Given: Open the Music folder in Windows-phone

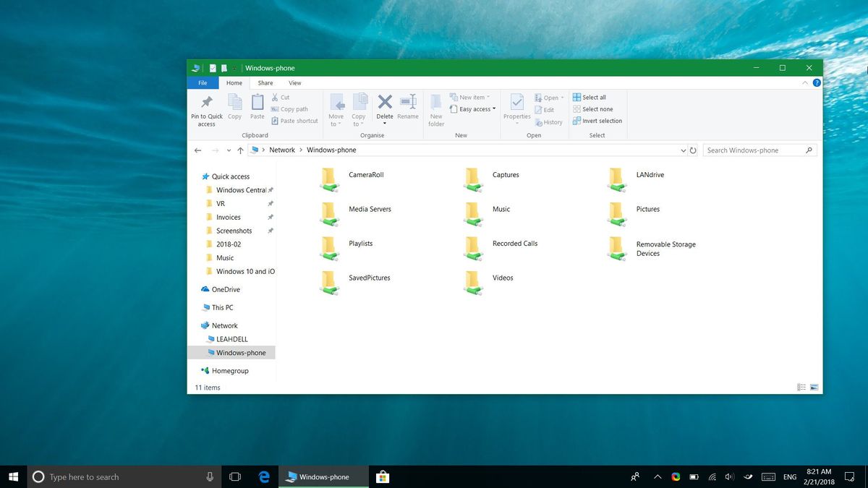Looking at the screenshot, I should pos(501,209).
